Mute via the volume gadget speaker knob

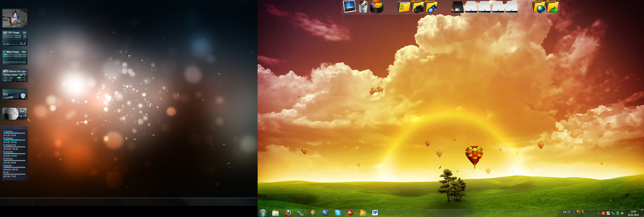tap(23, 96)
